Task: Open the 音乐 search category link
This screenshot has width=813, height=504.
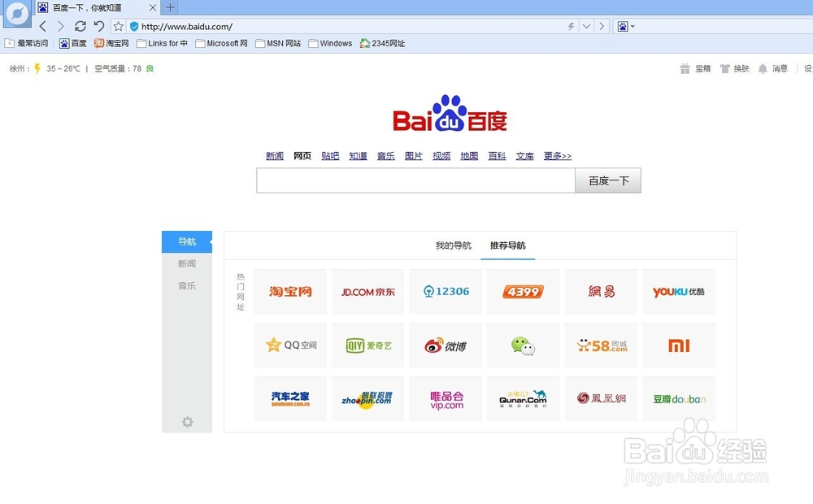Action: (385, 155)
